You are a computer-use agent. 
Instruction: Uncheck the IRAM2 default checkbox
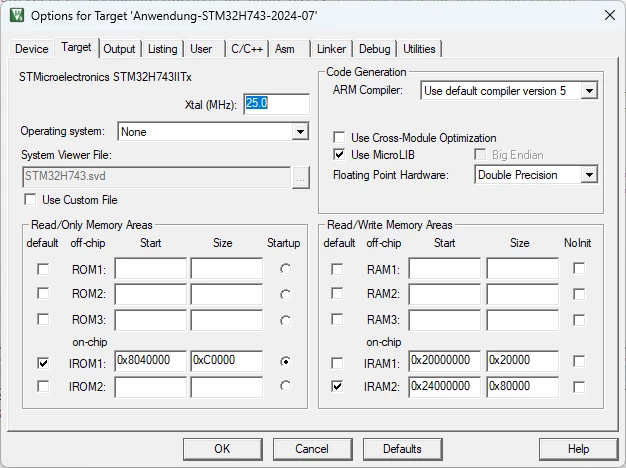tap(337, 386)
